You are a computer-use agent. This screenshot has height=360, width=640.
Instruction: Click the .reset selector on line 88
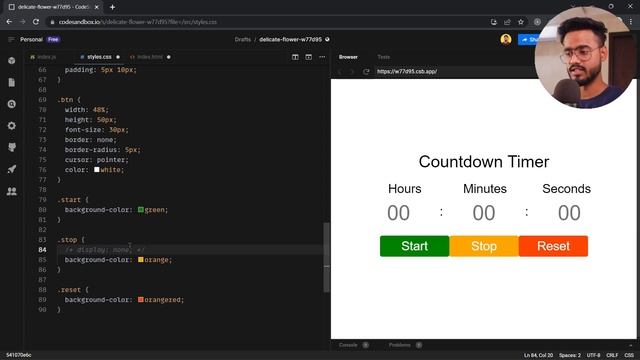[x=69, y=290]
